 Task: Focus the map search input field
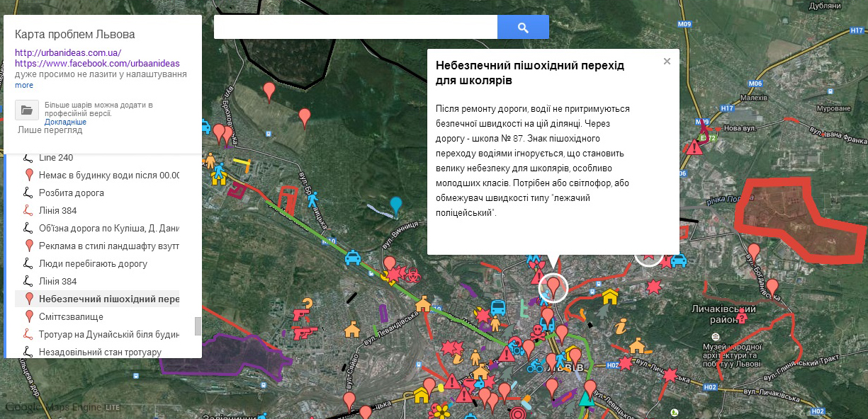pos(355,28)
